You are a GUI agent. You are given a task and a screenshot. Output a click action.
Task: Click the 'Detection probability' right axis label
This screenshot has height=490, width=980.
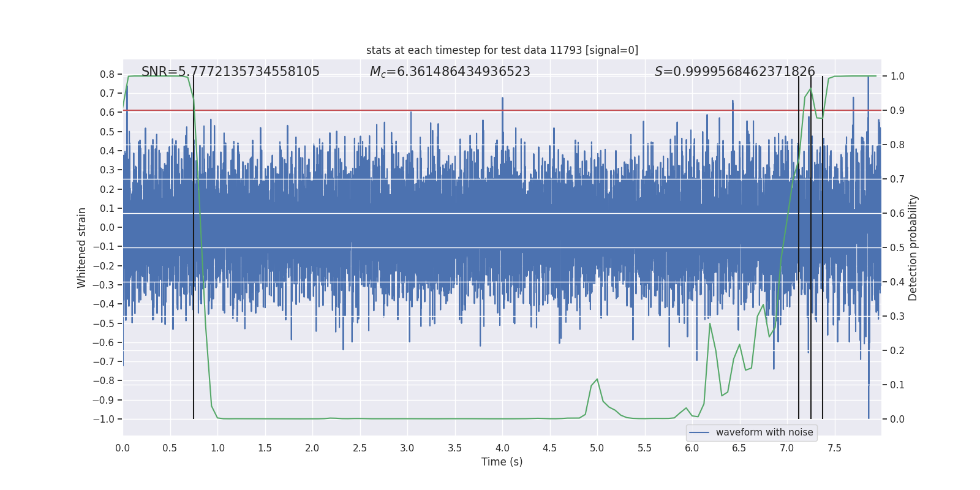(x=913, y=247)
